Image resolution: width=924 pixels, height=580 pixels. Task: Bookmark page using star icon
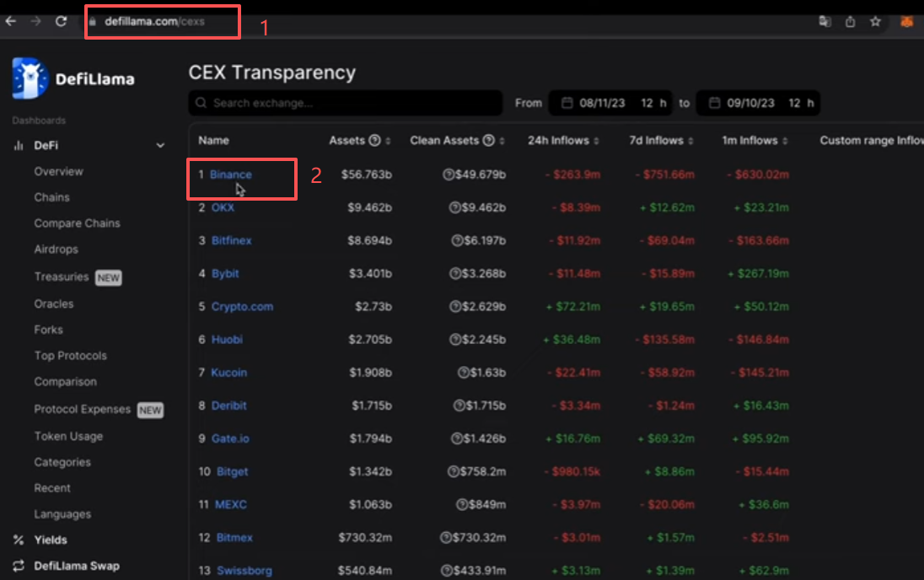coord(875,22)
